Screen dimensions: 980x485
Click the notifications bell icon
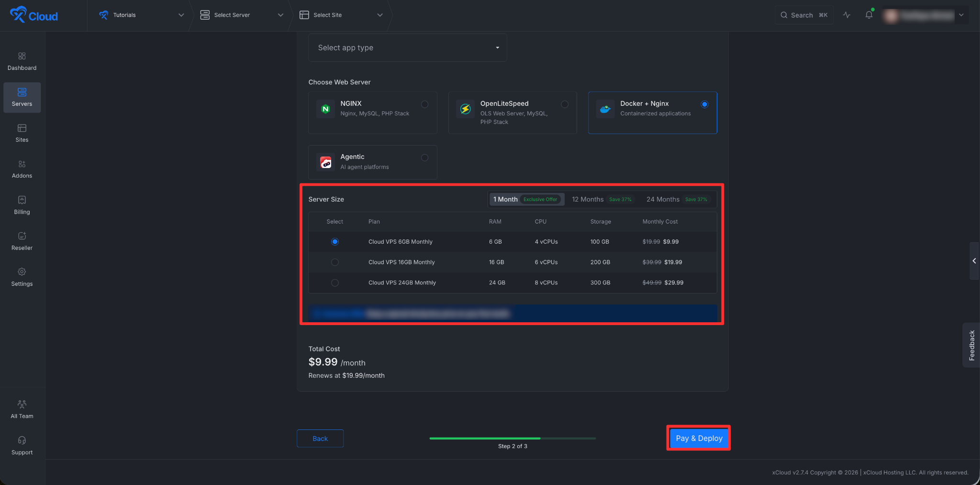(869, 15)
